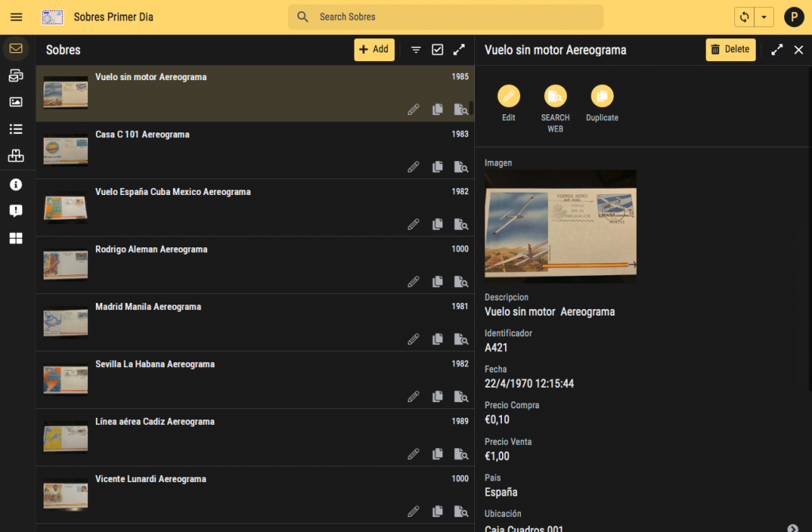This screenshot has width=812, height=532.
Task: Click the info circle sidebar icon
Action: point(16,184)
